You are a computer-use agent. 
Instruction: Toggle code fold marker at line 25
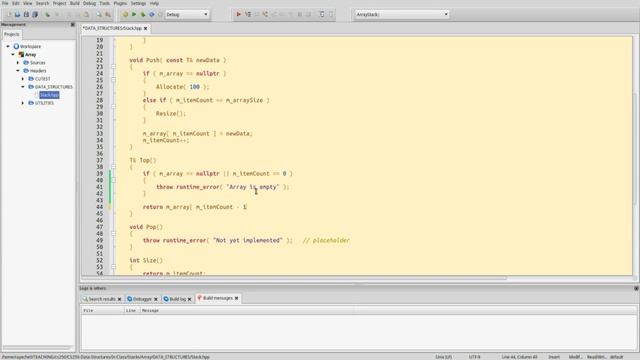tap(113, 80)
